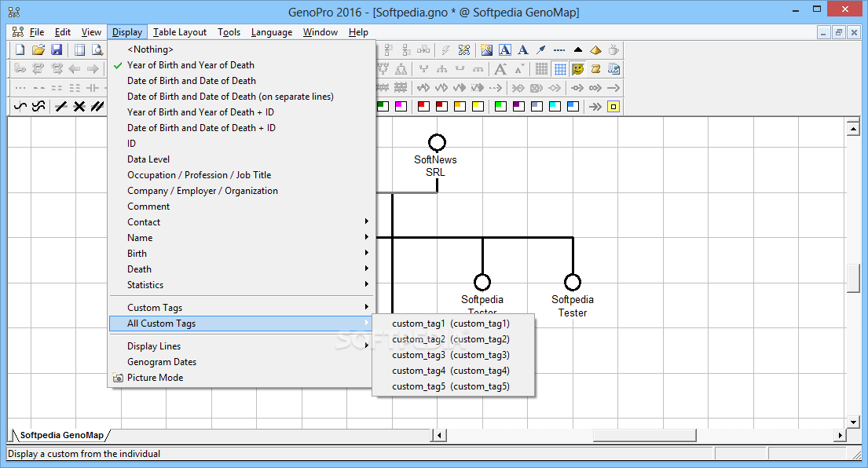Image resolution: width=868 pixels, height=468 pixels.
Task: Open a file with the folder icon
Action: click(x=38, y=49)
